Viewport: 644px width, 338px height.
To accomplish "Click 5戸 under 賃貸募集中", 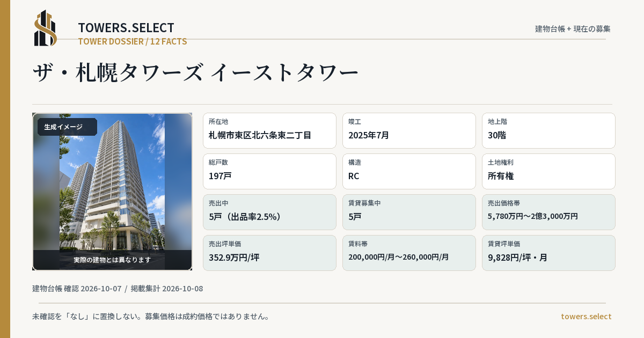I will (355, 217).
